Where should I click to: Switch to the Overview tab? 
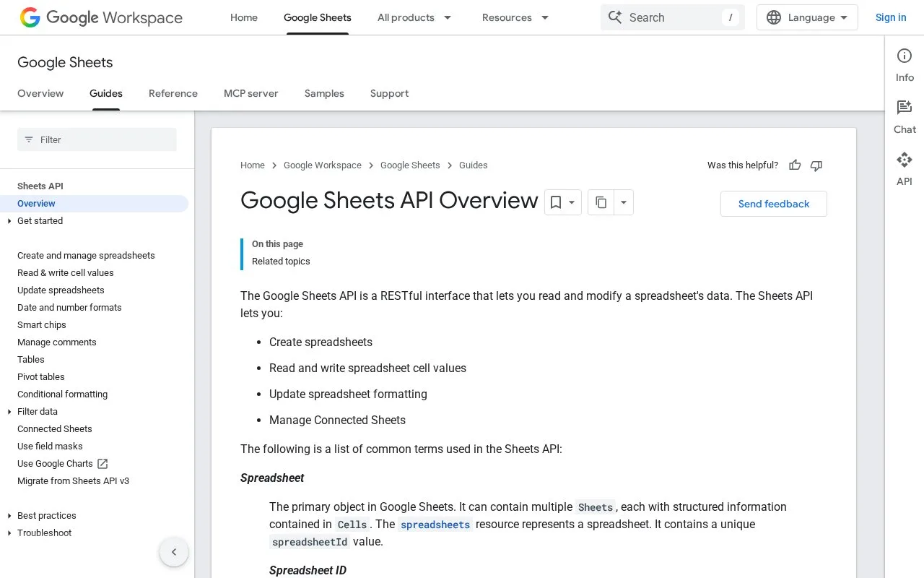click(x=40, y=93)
